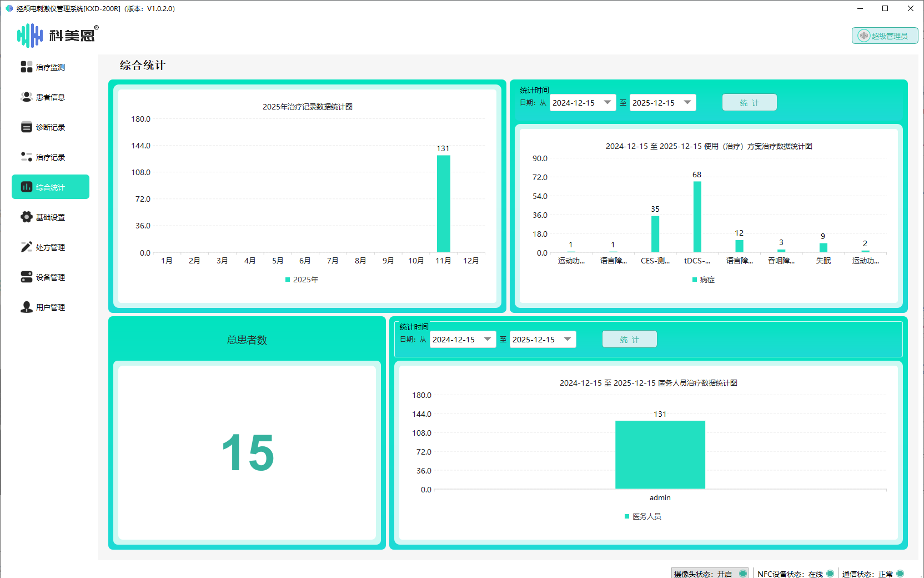The width and height of the screenshot is (924, 578).
Task: Click the prescription management pencil icon
Action: point(26,247)
